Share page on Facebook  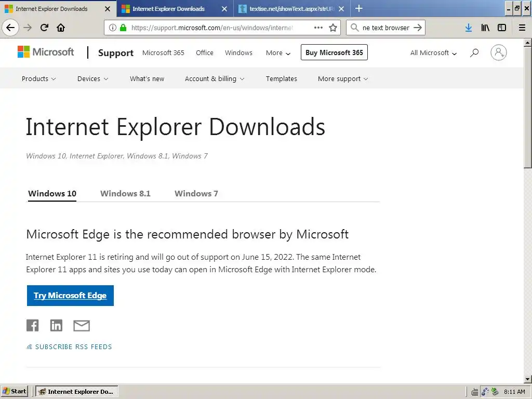[x=33, y=325]
